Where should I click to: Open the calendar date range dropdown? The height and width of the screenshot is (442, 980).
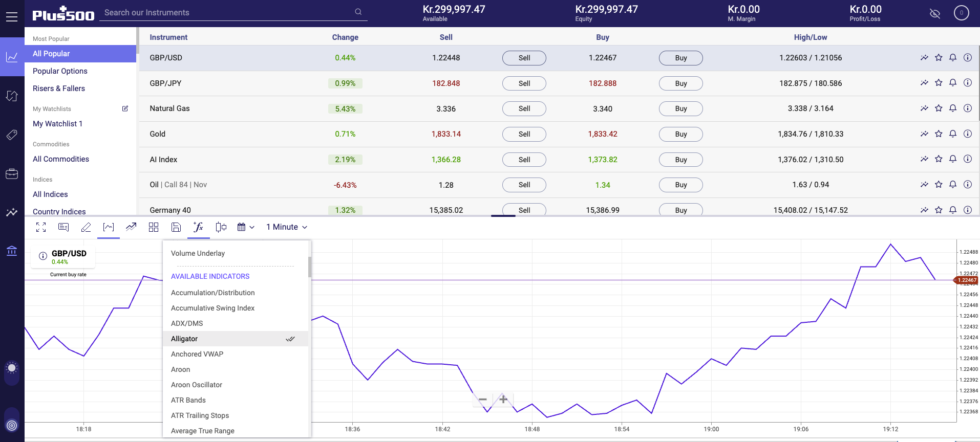coord(246,227)
